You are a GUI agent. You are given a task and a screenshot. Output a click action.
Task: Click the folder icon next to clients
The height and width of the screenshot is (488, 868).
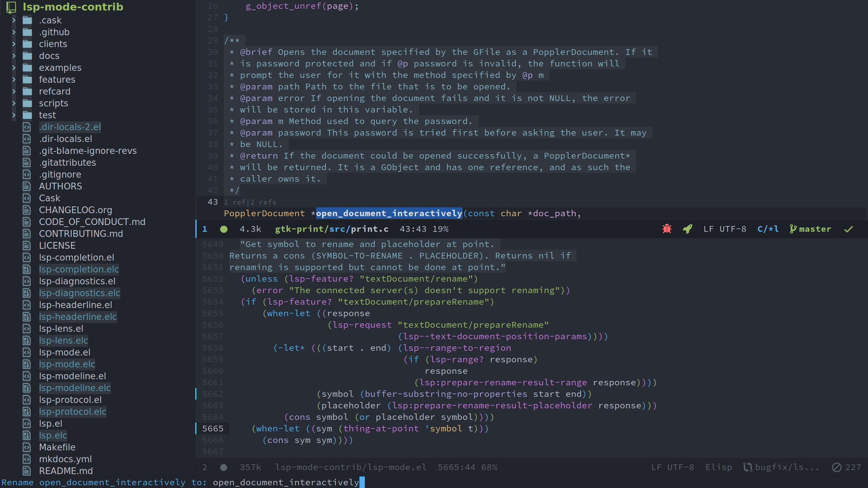(27, 44)
